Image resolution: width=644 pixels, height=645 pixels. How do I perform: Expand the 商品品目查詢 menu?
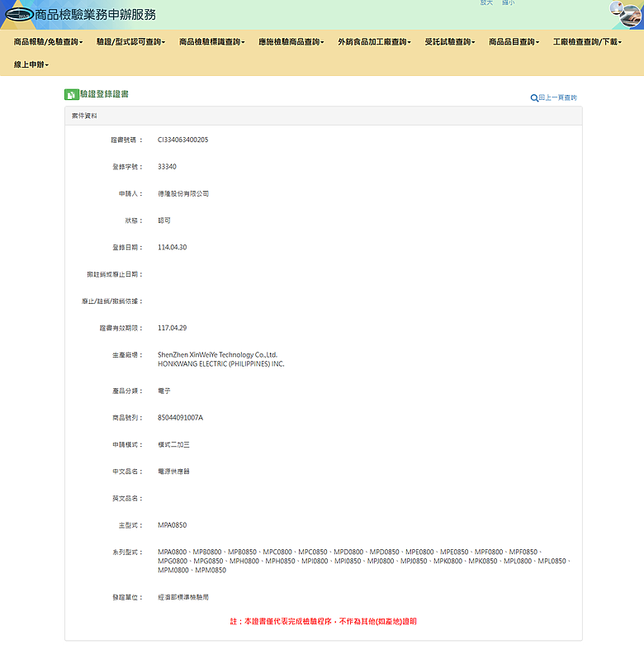pyautogui.click(x=514, y=42)
